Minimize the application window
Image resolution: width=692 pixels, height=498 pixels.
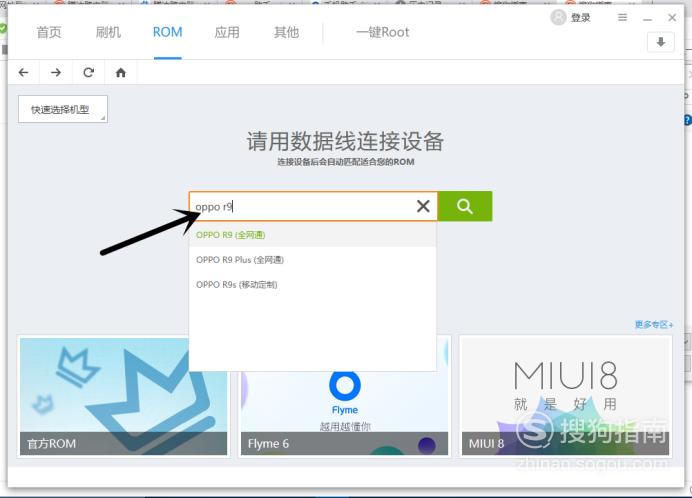(x=647, y=19)
